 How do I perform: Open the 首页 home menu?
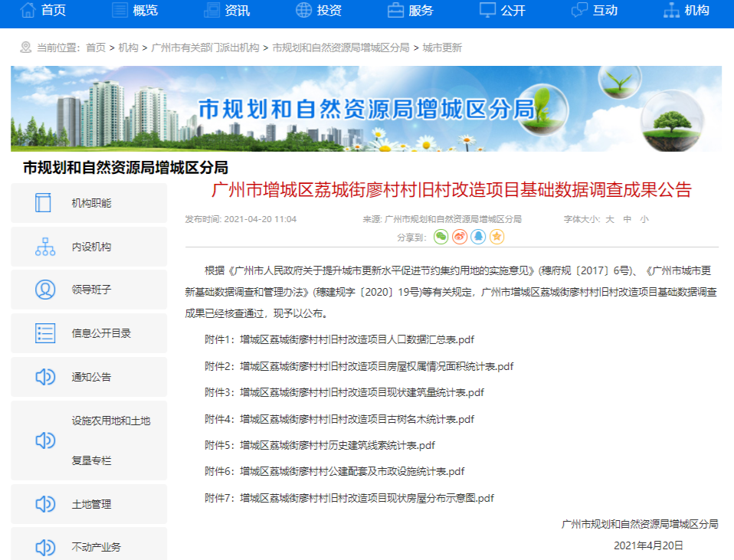coord(43,11)
